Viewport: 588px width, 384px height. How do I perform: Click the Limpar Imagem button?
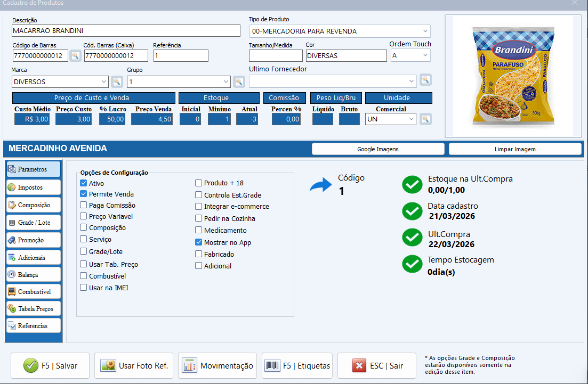[x=515, y=149]
